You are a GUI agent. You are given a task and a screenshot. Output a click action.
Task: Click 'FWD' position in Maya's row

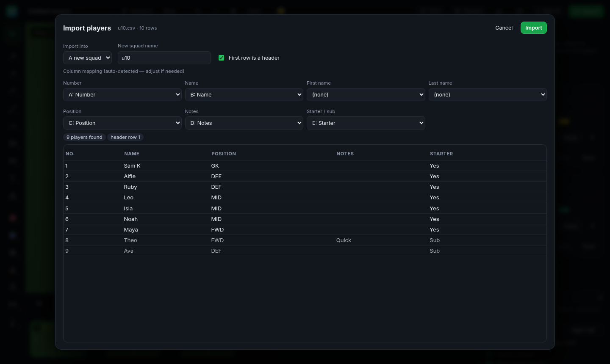tap(217, 230)
